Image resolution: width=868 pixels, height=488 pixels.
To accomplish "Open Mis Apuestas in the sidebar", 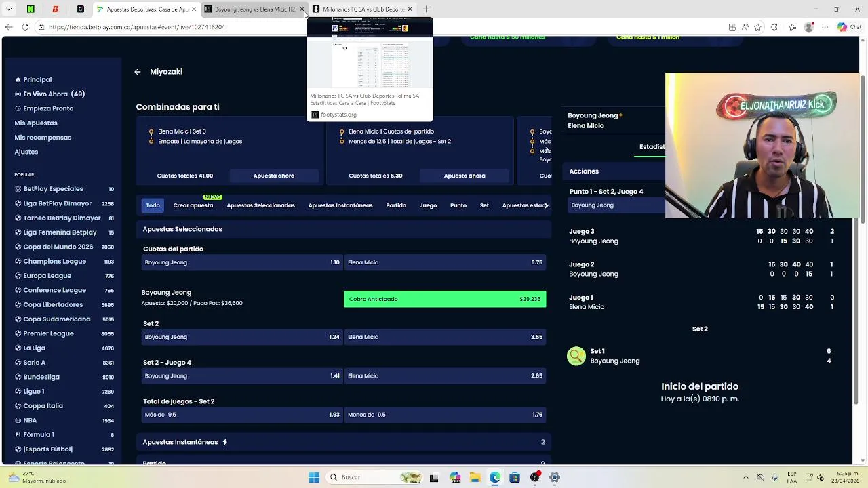I will [36, 123].
